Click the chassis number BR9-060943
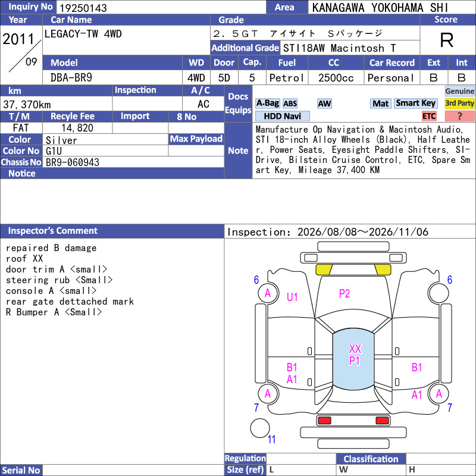Viewport: 476px width, 476px height. pos(72,162)
